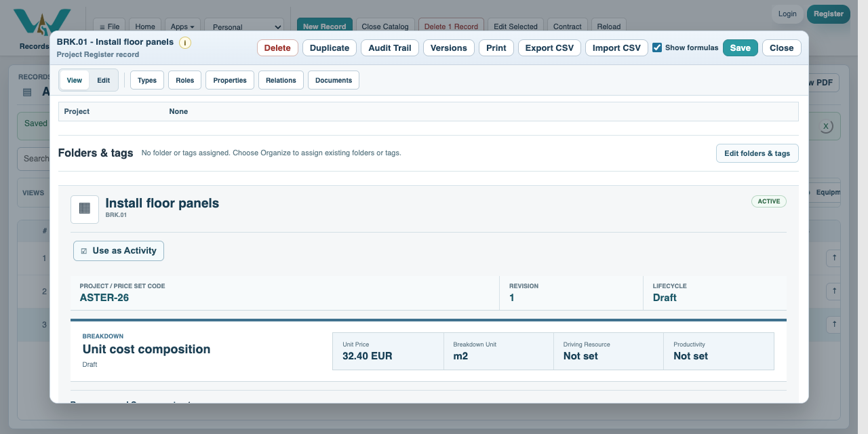Open the Documents tab

coord(334,80)
